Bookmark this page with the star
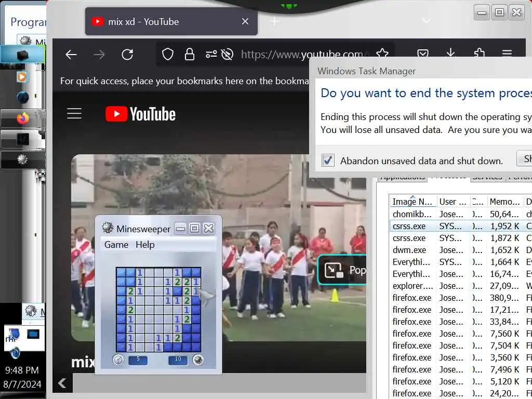 [382, 54]
